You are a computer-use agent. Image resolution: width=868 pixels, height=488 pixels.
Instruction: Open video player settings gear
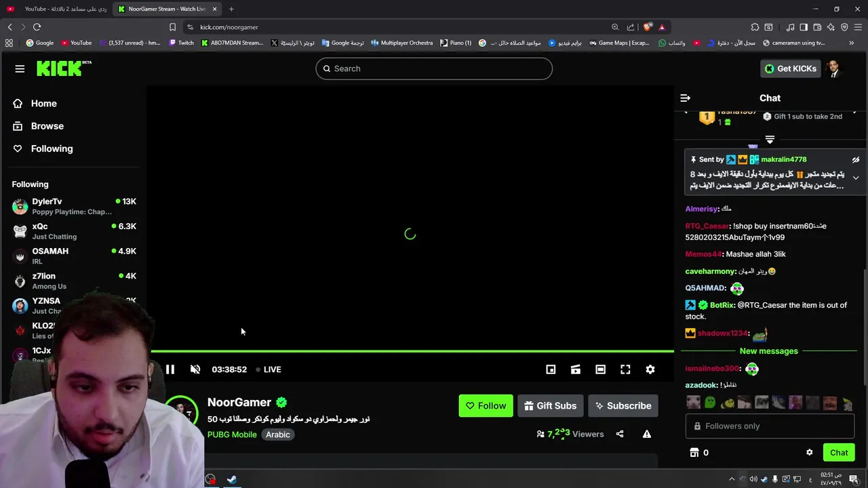coord(650,369)
